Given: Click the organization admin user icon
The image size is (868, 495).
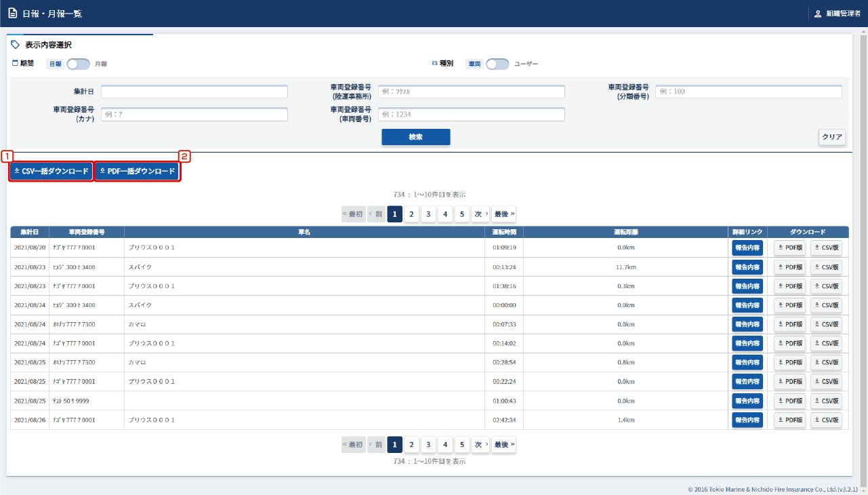Looking at the screenshot, I should point(817,14).
